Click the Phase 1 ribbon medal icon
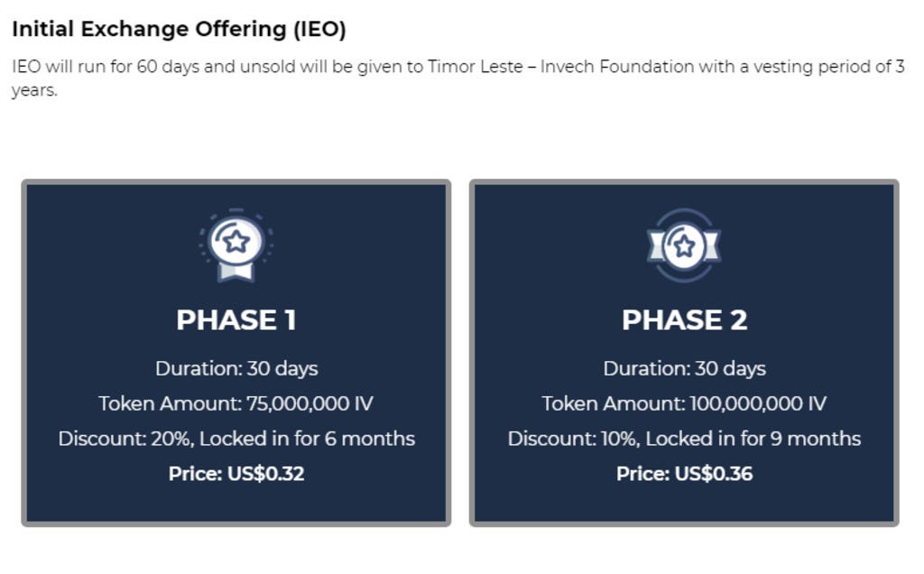This screenshot has height=574, width=924. [236, 245]
